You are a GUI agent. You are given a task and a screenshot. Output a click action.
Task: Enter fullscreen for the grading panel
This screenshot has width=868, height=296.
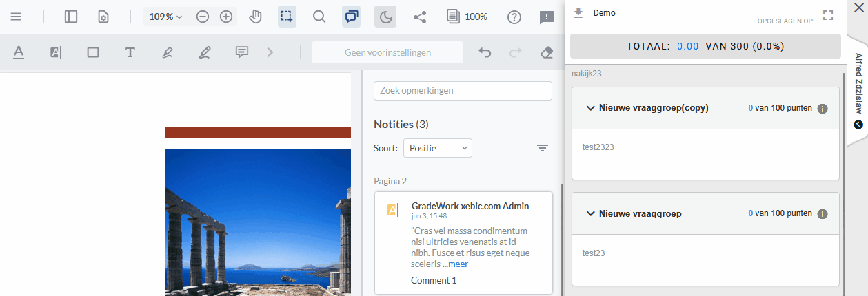pyautogui.click(x=828, y=15)
